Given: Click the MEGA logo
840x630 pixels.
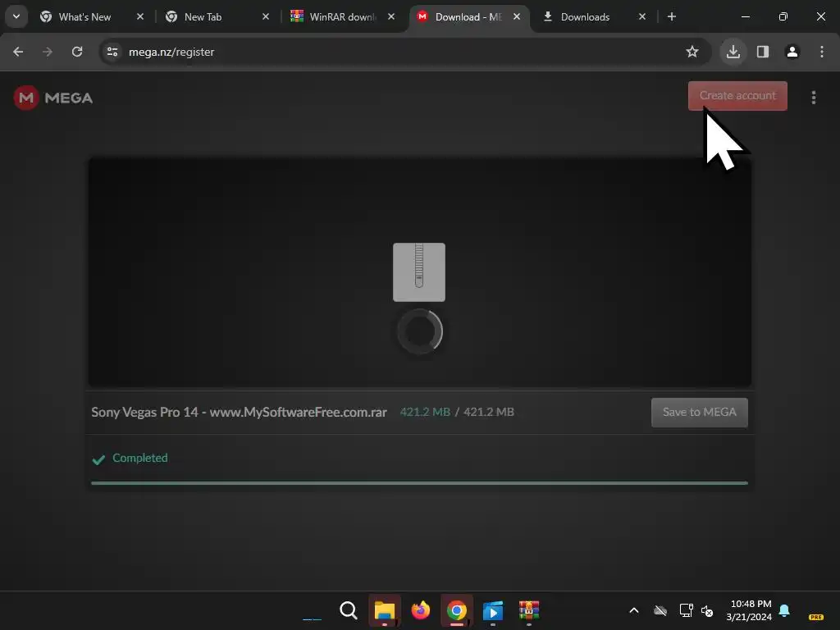Looking at the screenshot, I should point(53,98).
